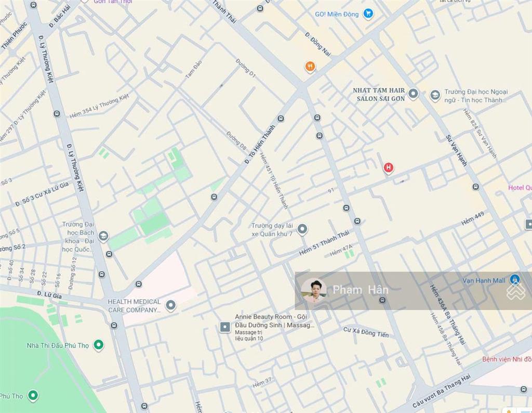Select the red hospital H marker

(388, 167)
